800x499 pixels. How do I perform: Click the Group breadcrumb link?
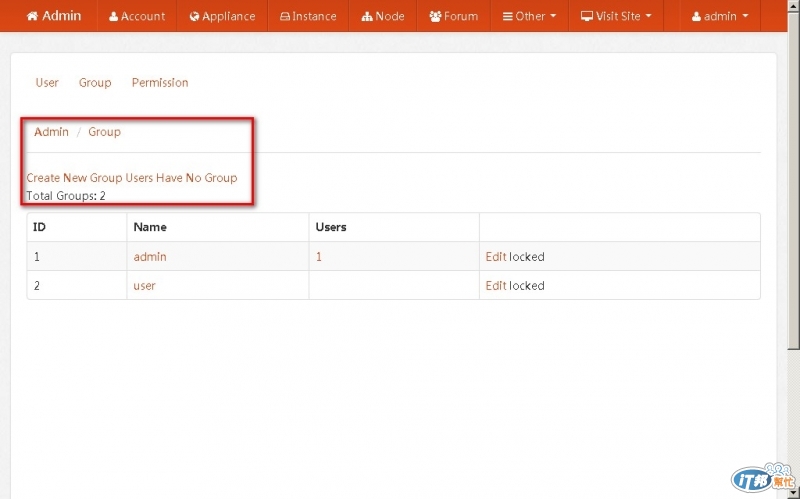coord(105,132)
